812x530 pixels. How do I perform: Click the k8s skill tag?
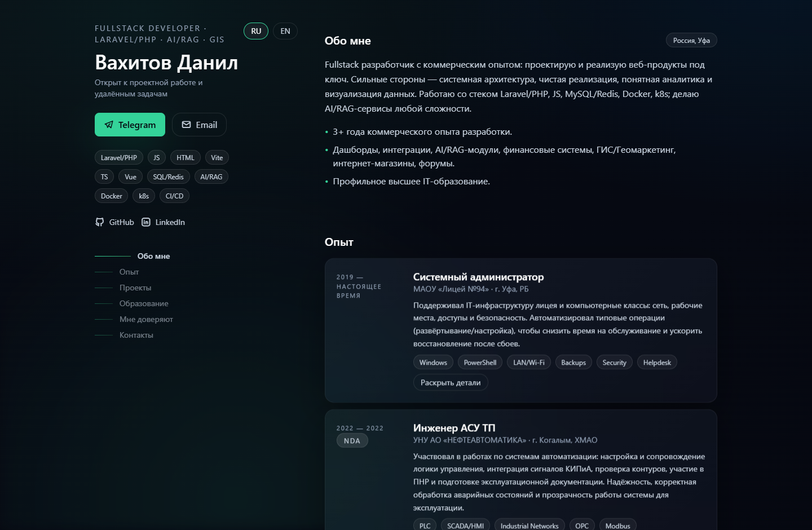point(144,196)
